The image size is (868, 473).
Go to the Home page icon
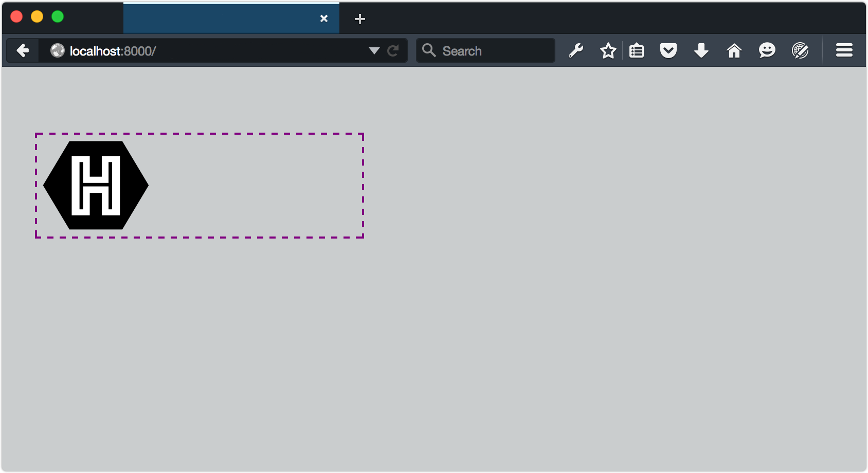coord(734,50)
